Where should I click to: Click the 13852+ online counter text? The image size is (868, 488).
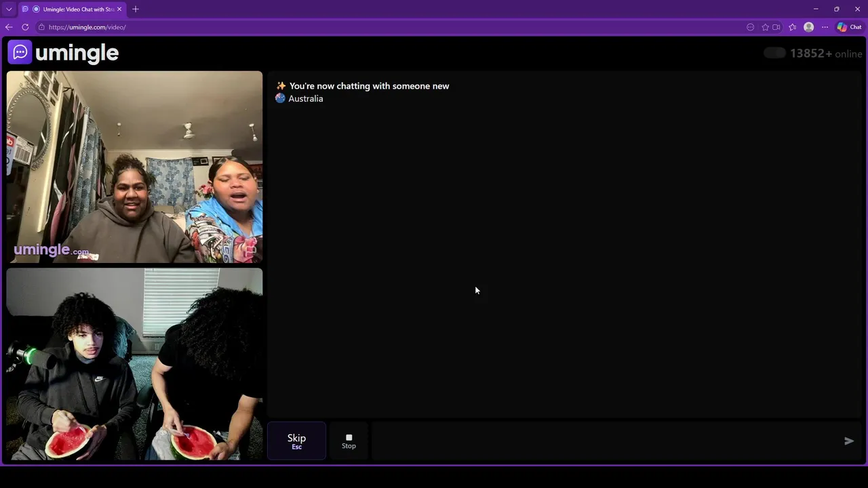pyautogui.click(x=826, y=54)
